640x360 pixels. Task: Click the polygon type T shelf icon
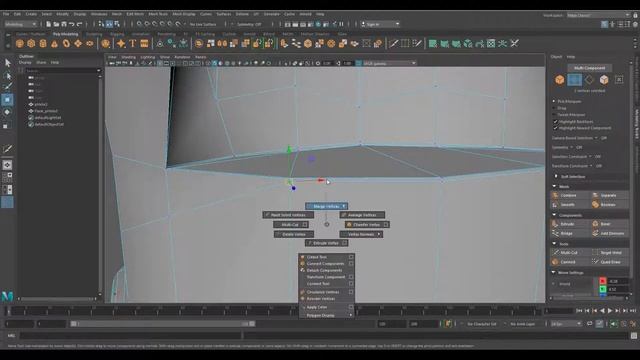(x=133, y=43)
